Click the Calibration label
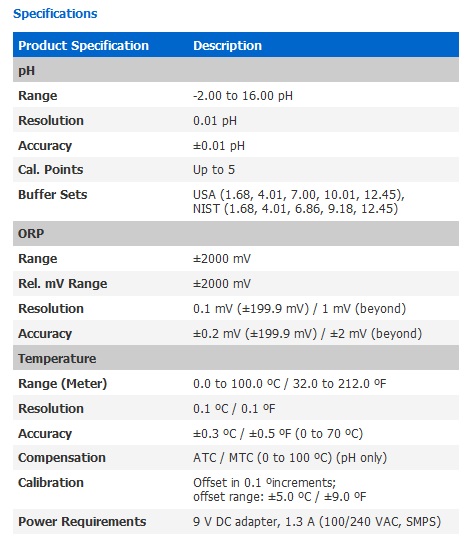 (51, 483)
